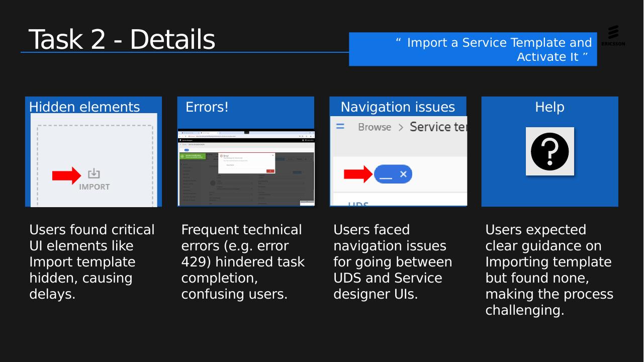Click the Ericsson logo
The image size is (644, 362).
(613, 35)
